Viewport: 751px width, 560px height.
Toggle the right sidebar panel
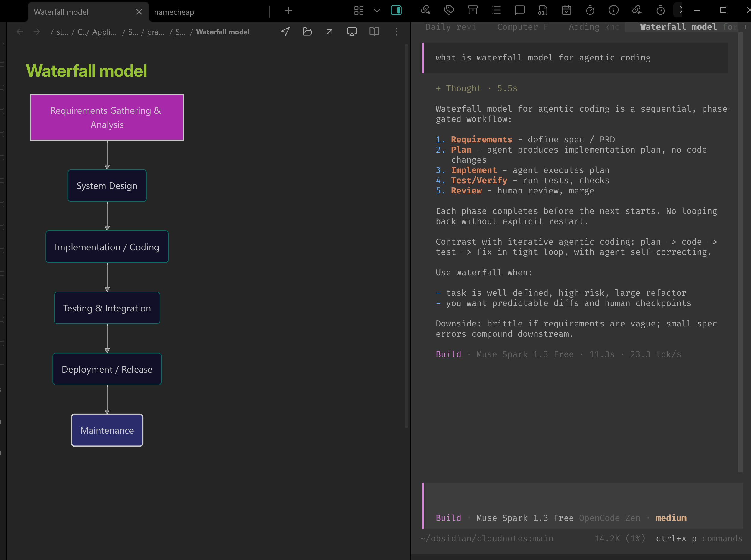click(396, 10)
